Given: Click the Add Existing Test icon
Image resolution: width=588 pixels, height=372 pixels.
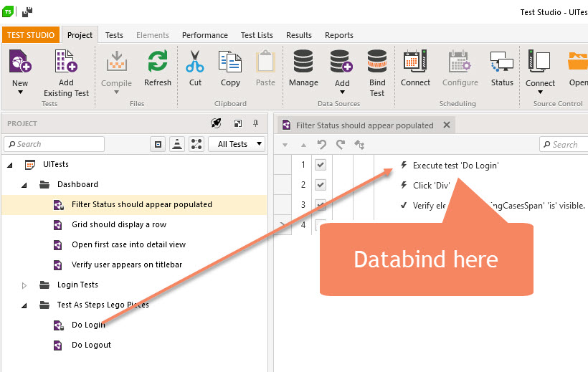Looking at the screenshot, I should tap(66, 62).
